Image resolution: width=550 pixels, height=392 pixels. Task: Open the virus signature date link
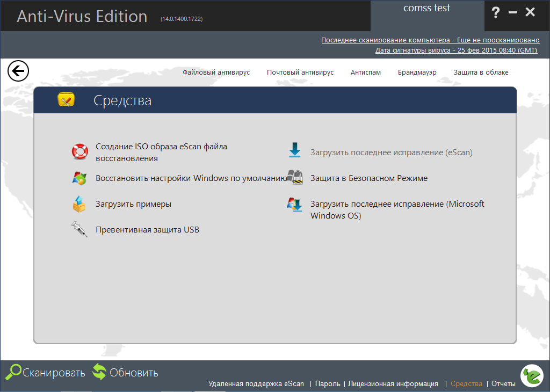click(455, 50)
